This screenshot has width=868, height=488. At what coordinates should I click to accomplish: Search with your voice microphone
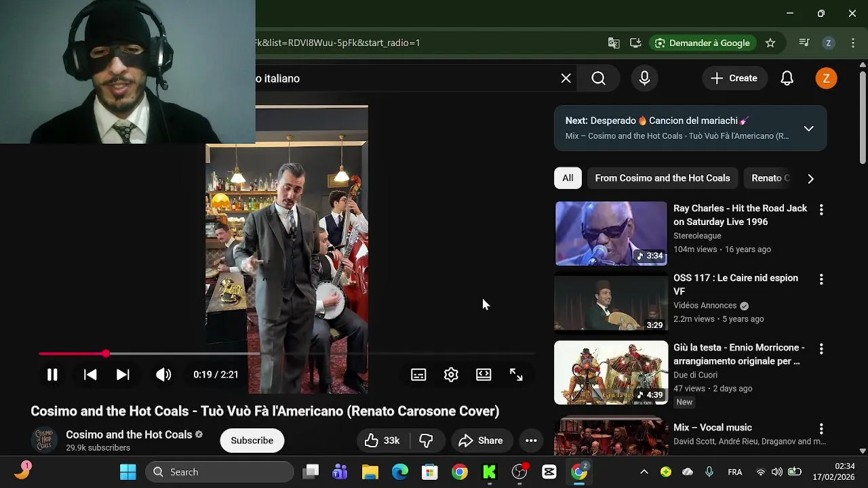click(x=645, y=79)
